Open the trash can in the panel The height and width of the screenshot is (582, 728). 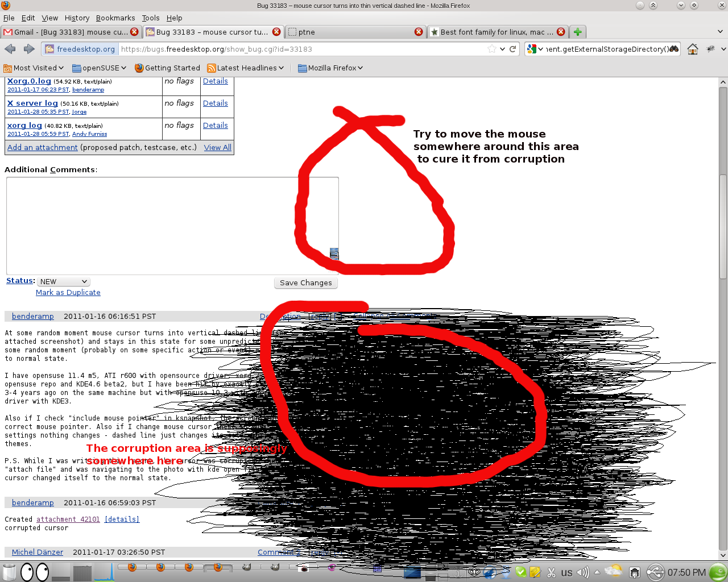9,572
